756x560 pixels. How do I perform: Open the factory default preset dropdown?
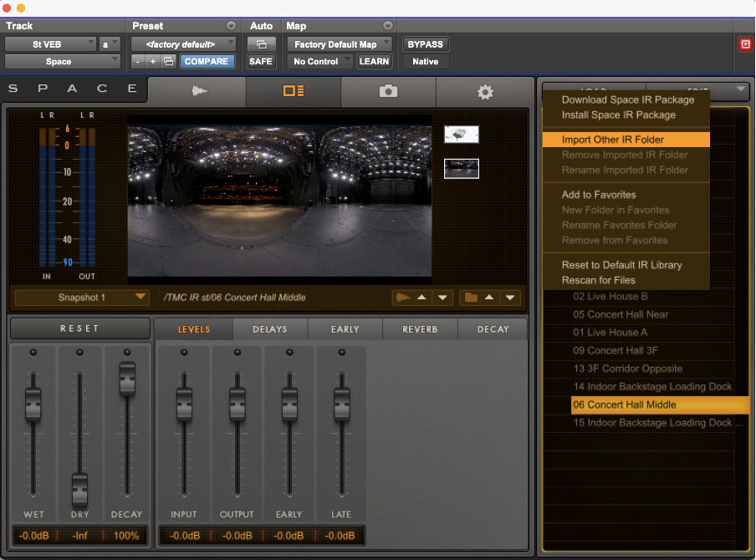(x=183, y=44)
